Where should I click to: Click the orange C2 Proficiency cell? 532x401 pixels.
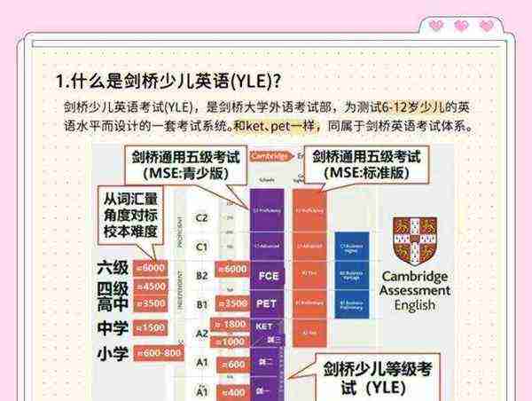tap(309, 210)
